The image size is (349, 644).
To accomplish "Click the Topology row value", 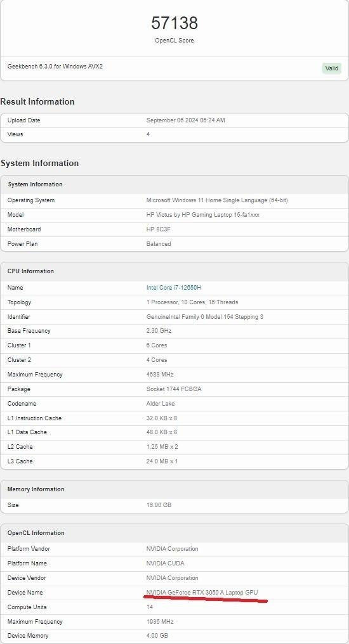I will 192,302.
